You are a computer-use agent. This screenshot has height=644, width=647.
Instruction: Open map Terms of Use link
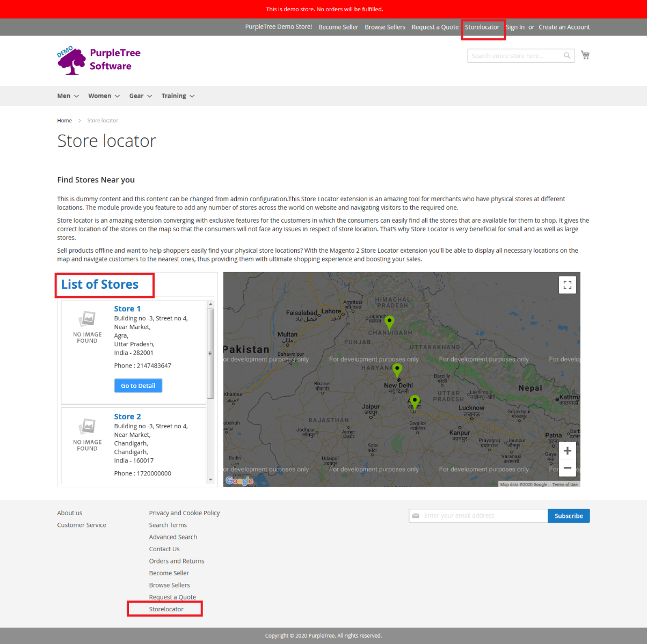(565, 484)
